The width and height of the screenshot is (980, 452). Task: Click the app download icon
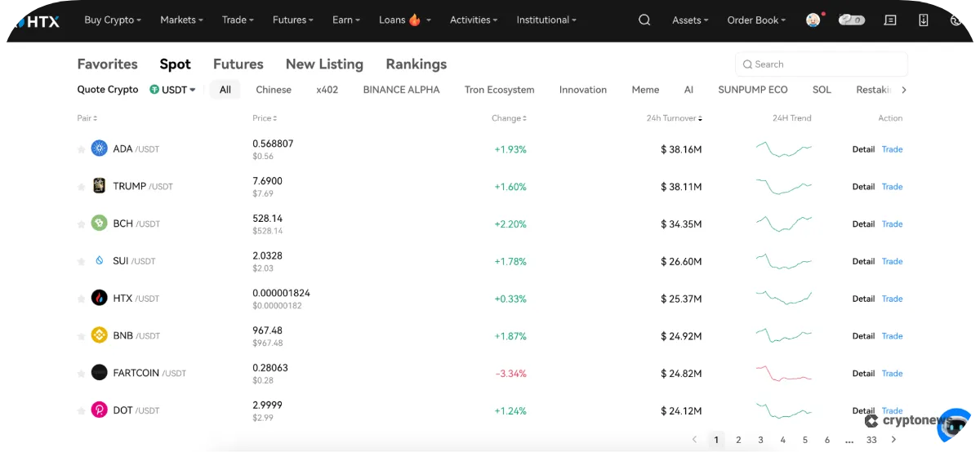(924, 20)
